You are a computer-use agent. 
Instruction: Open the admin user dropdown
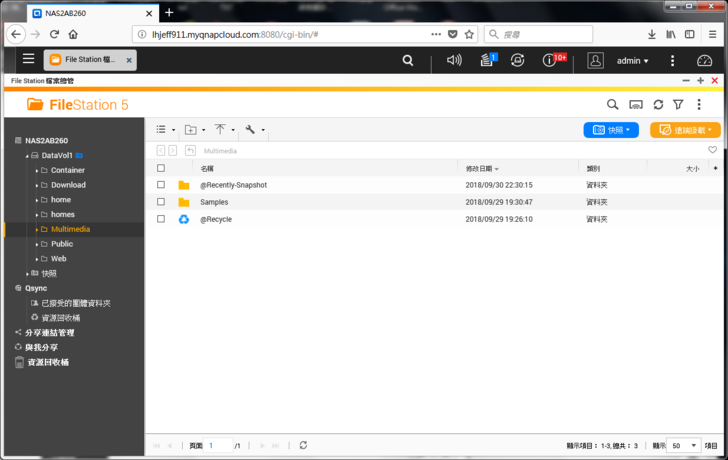coord(632,61)
